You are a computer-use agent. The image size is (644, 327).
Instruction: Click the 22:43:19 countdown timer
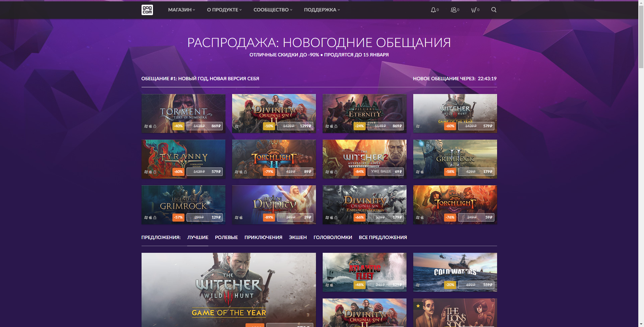click(487, 79)
